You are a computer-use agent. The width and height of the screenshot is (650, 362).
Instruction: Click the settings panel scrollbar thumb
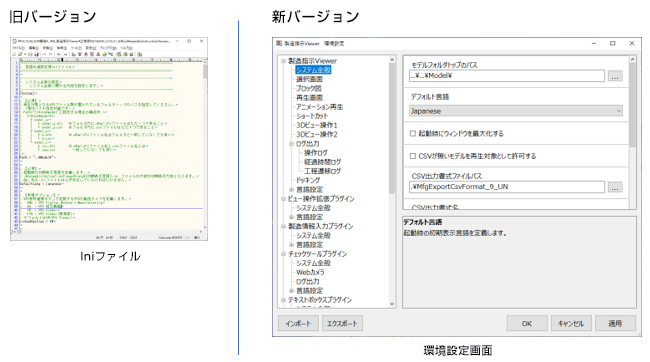pos(632,105)
